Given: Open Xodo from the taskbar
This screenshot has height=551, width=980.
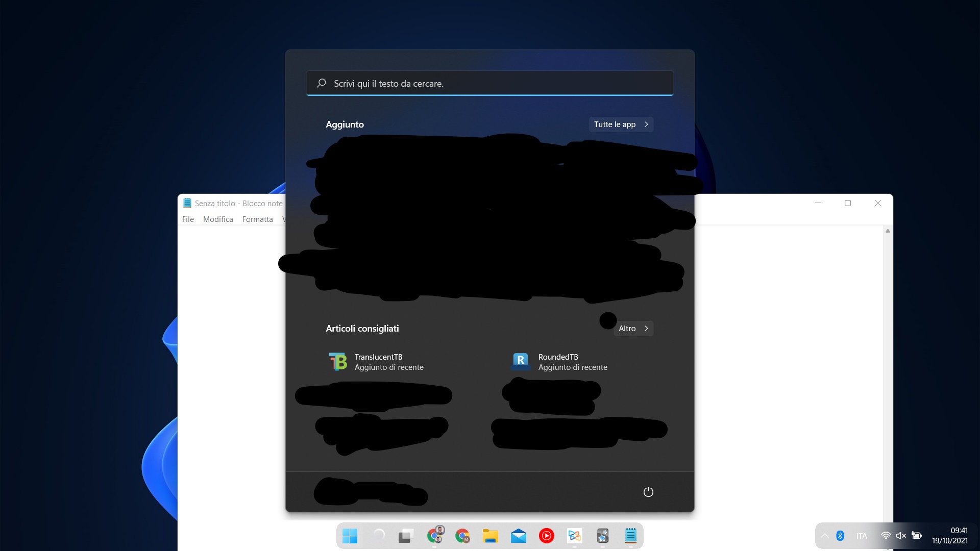Looking at the screenshot, I should tap(575, 536).
